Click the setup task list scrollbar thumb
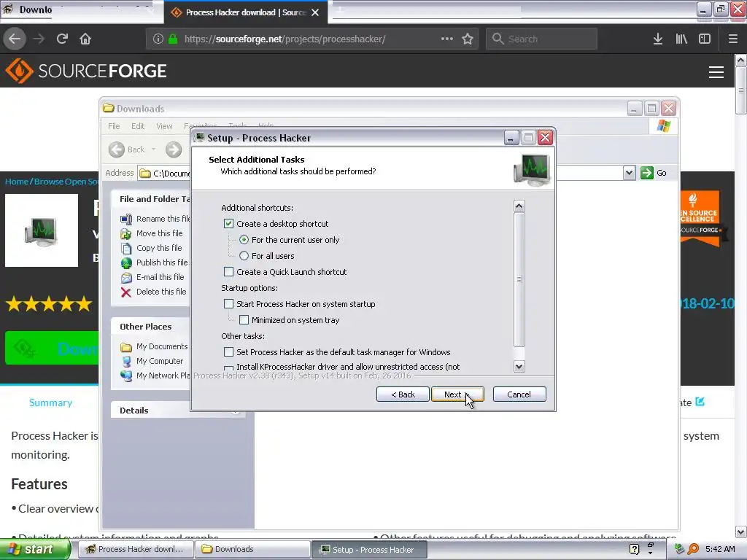747x560 pixels. click(519, 279)
